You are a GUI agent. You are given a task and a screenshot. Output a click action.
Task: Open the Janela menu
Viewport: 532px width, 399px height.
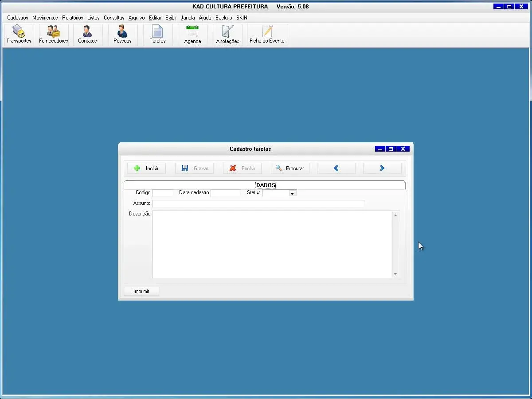188,18
